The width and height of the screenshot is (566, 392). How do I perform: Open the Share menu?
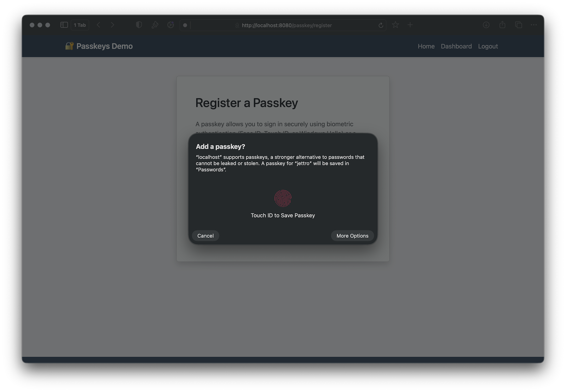[502, 25]
